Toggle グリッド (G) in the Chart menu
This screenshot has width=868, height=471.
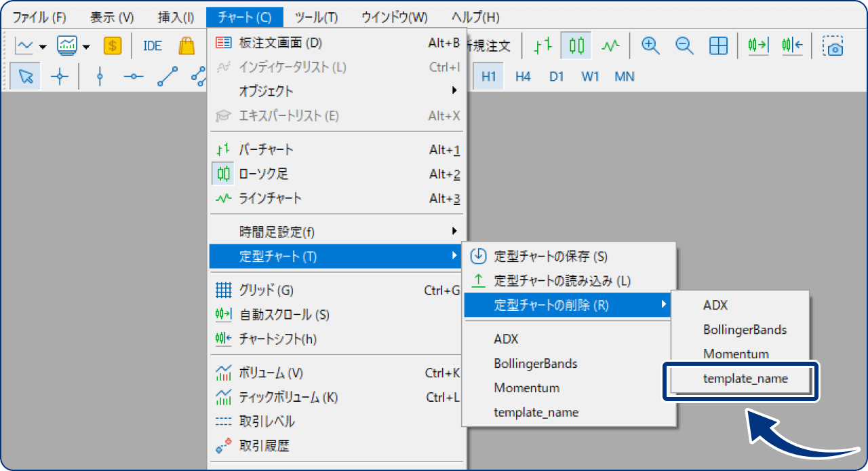tap(337, 290)
